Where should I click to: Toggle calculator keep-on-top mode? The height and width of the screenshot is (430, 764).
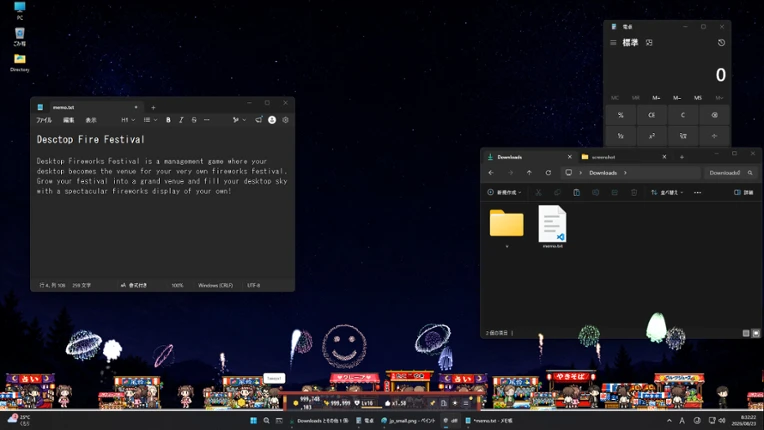pos(649,43)
